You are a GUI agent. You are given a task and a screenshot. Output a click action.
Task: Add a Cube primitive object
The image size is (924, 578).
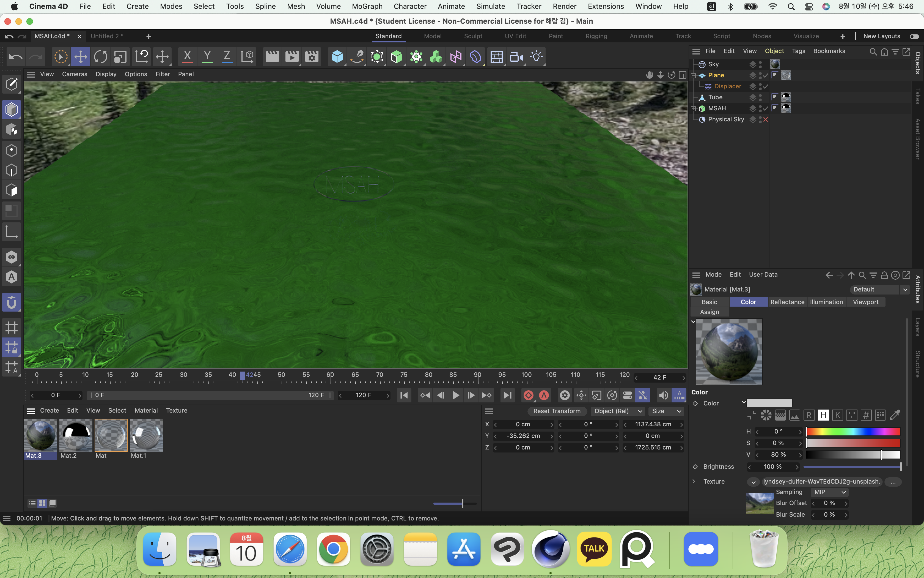click(337, 57)
